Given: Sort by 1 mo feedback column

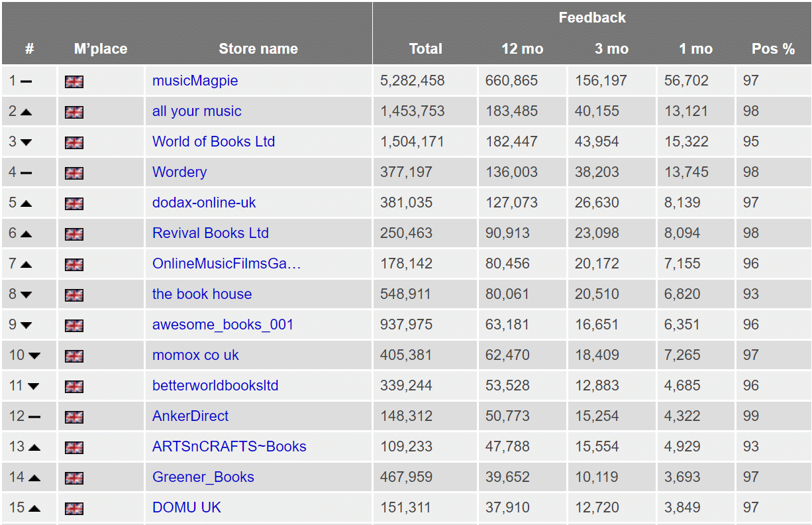Looking at the screenshot, I should (696, 49).
